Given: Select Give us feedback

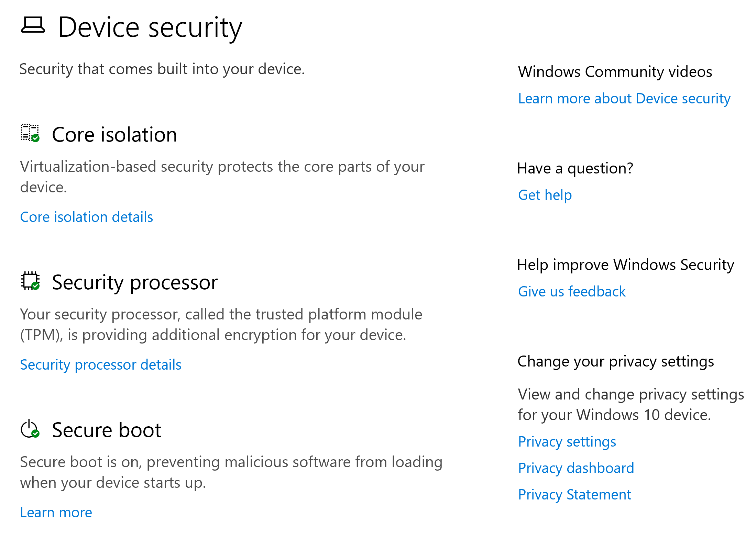Looking at the screenshot, I should click(572, 292).
